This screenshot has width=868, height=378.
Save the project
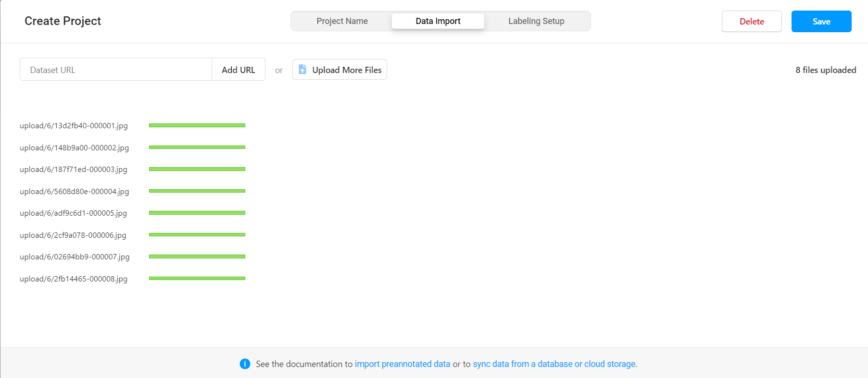821,22
